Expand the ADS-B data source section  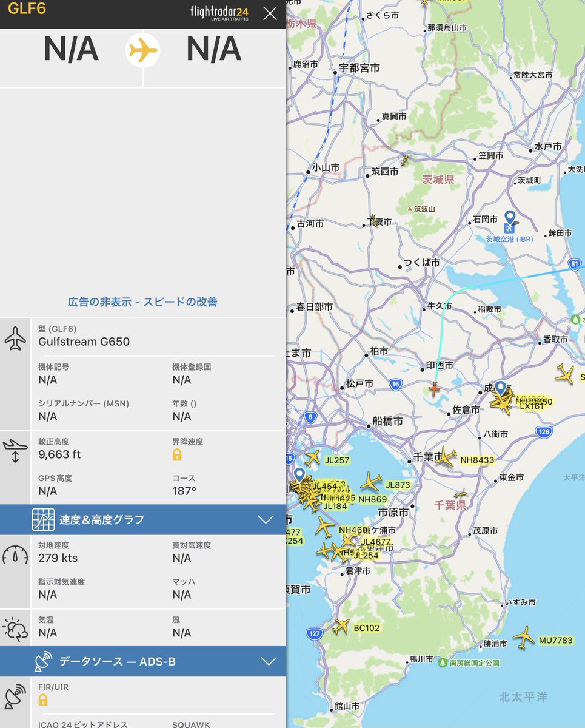(x=142, y=661)
